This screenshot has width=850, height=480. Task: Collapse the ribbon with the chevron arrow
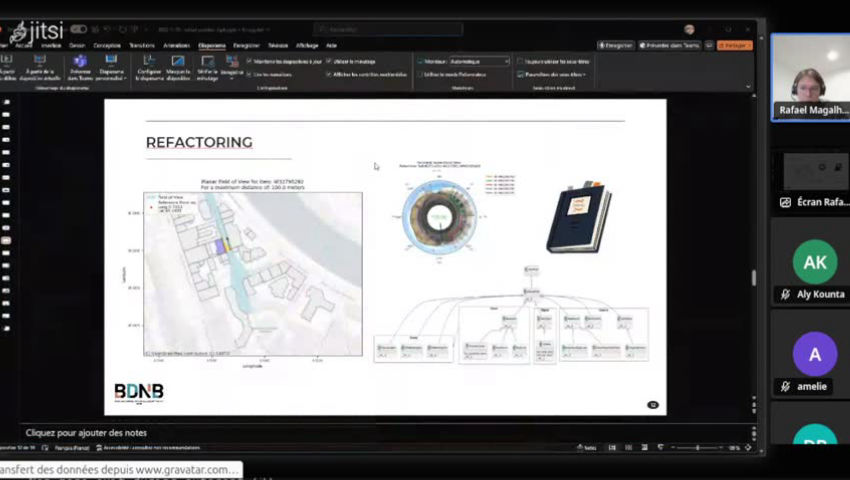click(x=746, y=88)
